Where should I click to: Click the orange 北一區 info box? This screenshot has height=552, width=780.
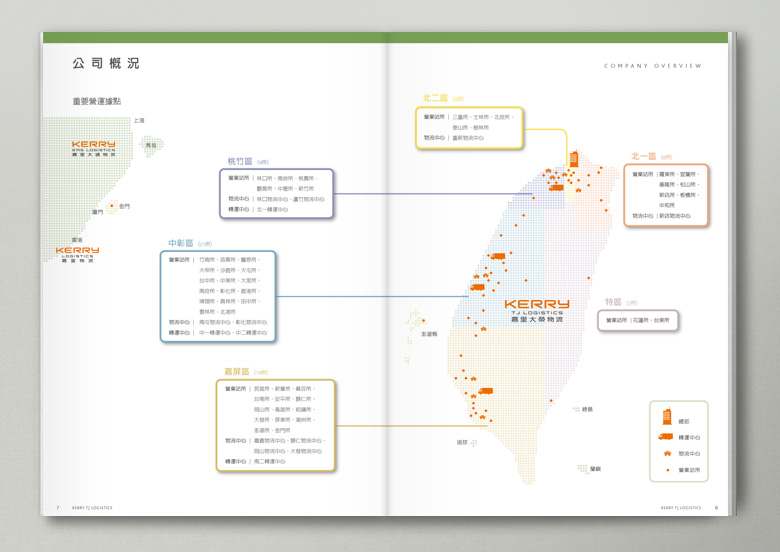[x=666, y=195]
